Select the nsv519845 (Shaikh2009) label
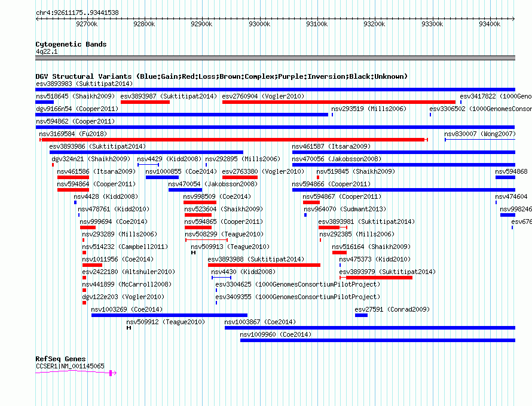 [x=356, y=171]
